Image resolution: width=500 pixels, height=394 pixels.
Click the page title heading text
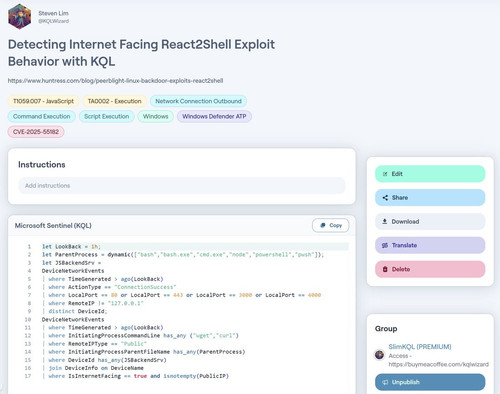pos(141,53)
